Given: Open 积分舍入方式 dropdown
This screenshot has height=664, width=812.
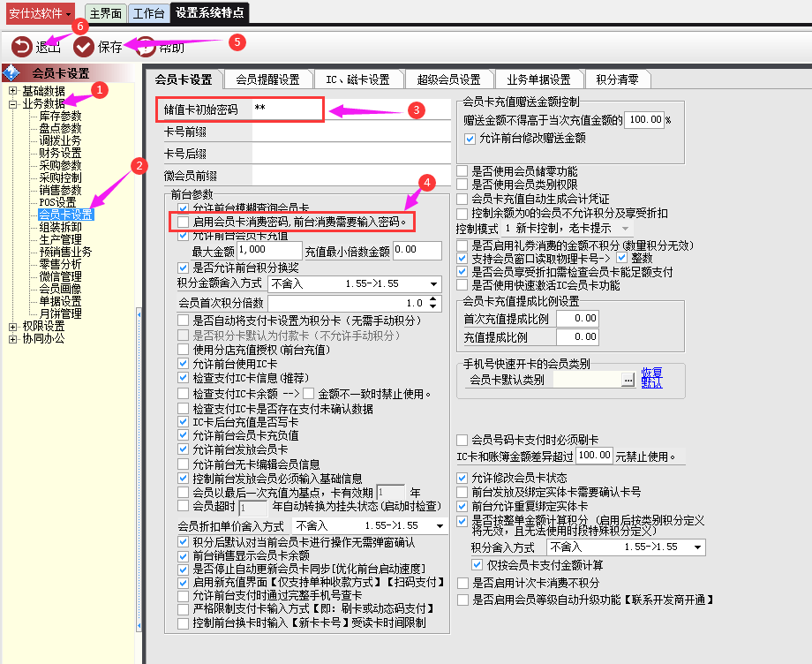Looking at the screenshot, I should point(697,547).
